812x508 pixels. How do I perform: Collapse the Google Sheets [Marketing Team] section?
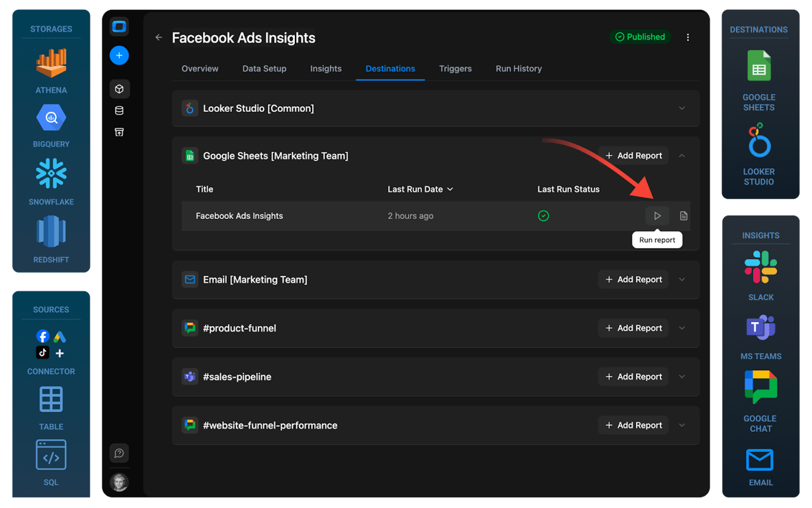click(x=682, y=155)
